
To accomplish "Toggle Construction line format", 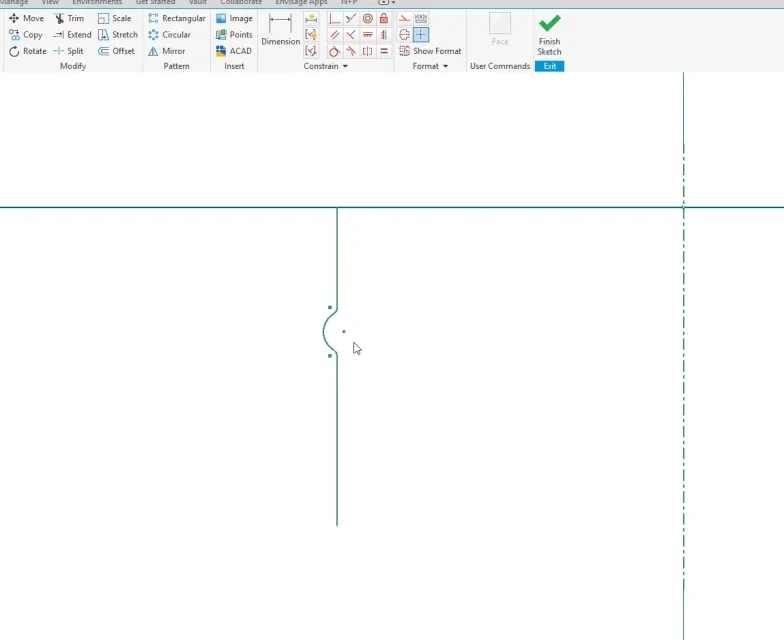I will [x=404, y=19].
